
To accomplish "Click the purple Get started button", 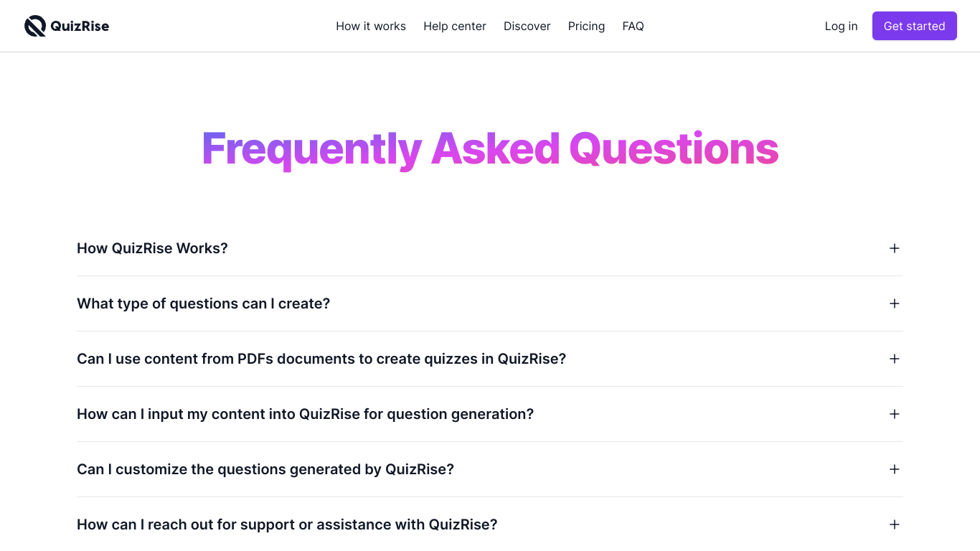I will point(915,26).
